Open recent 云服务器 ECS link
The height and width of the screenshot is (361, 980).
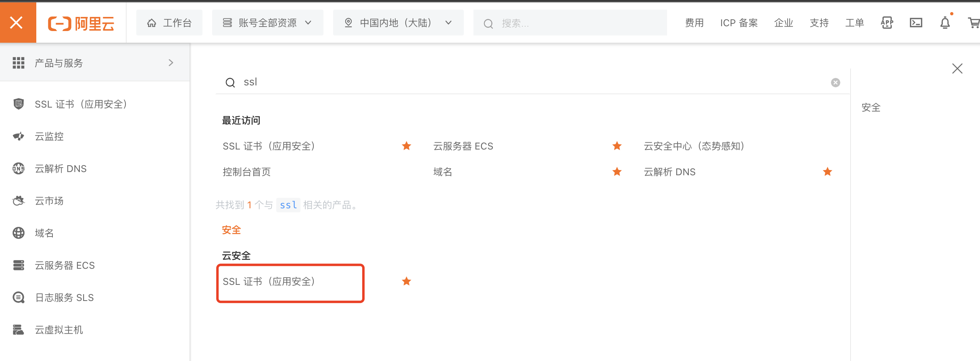point(463,146)
